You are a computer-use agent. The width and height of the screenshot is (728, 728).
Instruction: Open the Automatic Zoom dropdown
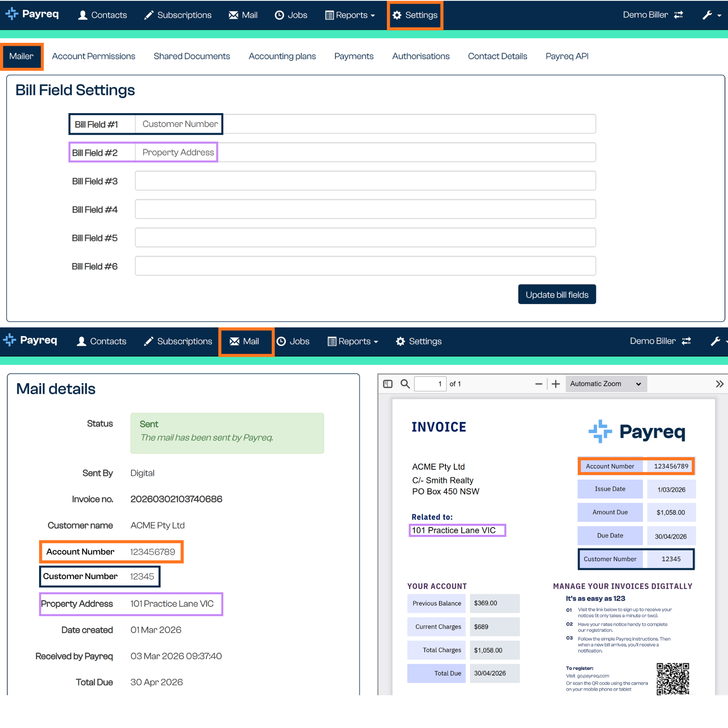point(606,384)
